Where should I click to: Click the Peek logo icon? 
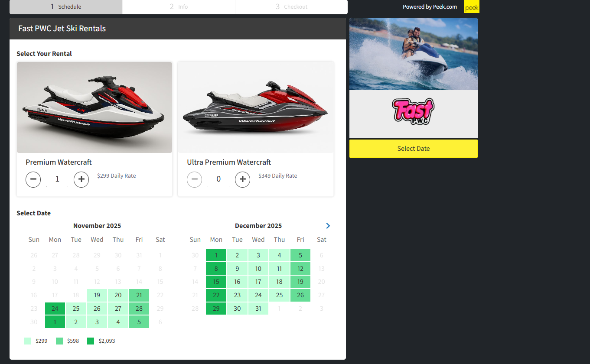pos(472,7)
